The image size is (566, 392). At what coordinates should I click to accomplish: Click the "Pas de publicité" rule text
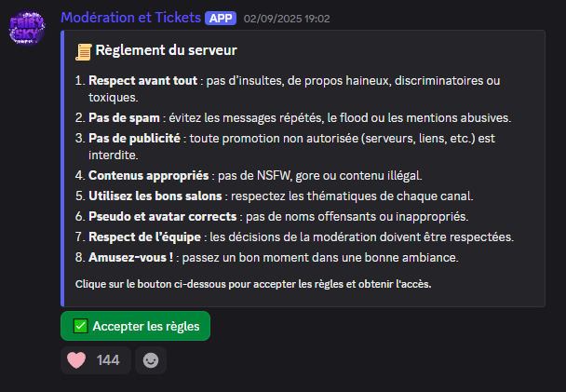tap(135, 139)
